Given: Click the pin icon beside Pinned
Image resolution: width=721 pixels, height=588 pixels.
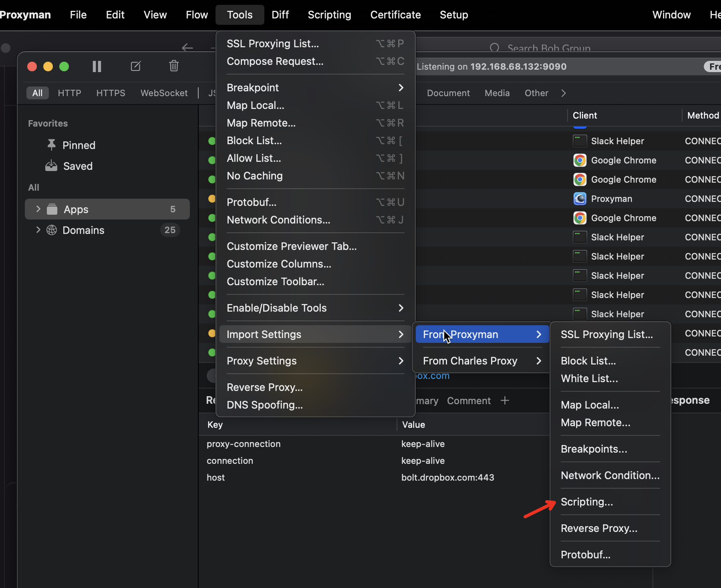Looking at the screenshot, I should tap(51, 145).
